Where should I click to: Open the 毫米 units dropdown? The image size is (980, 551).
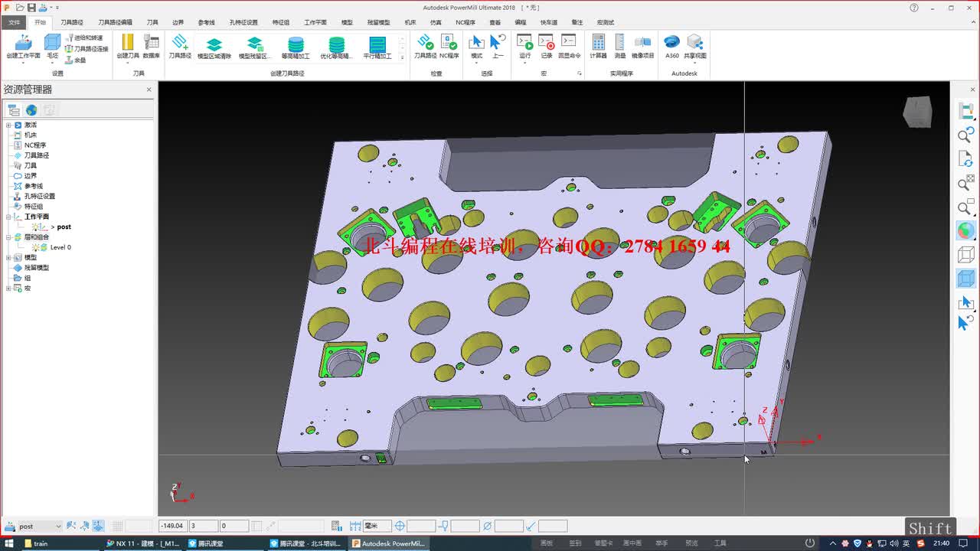coord(377,527)
